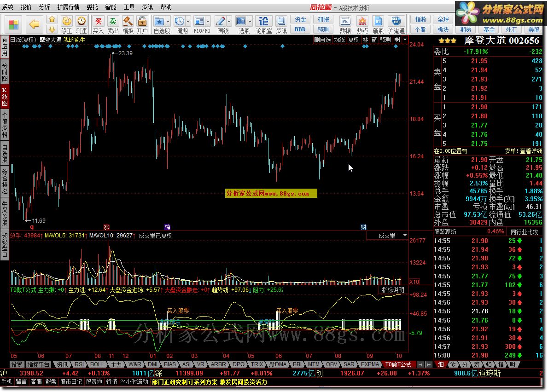Viewport: 548px width, 392px height.
Task: Click the 同行业比较 link
Action: [524, 232]
